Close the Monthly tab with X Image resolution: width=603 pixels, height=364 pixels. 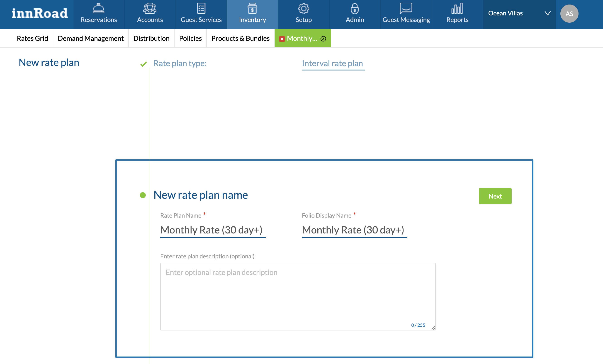tap(323, 39)
